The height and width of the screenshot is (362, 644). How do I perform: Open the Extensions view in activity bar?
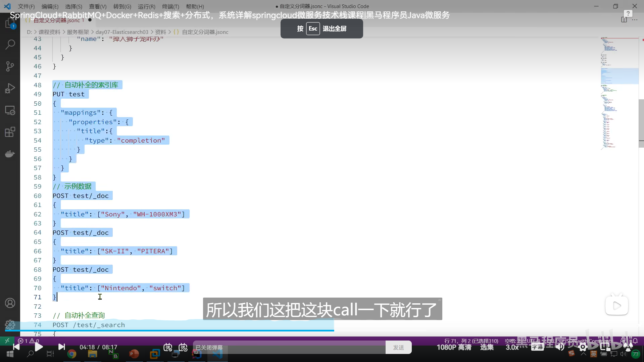[10, 132]
